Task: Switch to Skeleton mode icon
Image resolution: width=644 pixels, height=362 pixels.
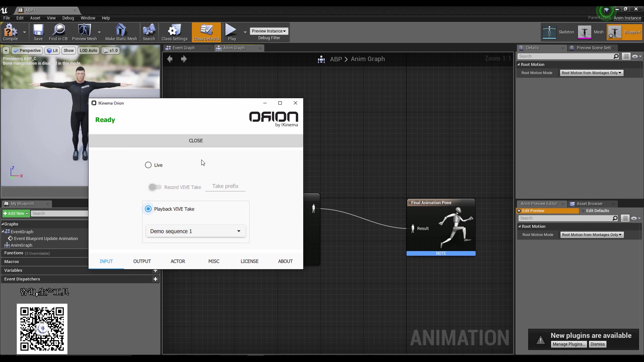Action: (x=549, y=32)
